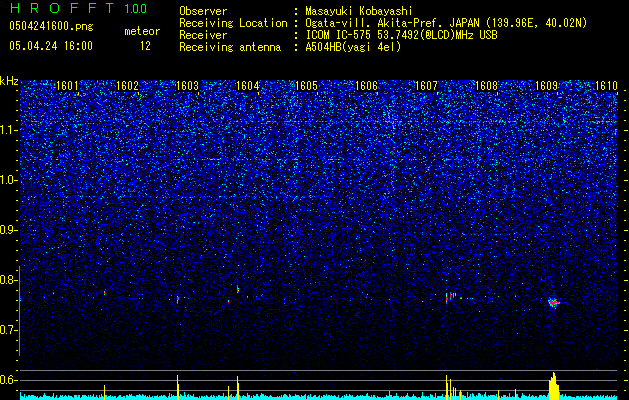
Task: Click the 1.1 kHz axis label
Action: coord(9,130)
